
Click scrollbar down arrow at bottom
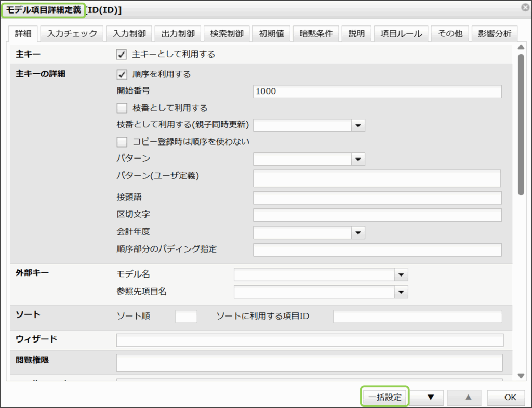click(521, 375)
